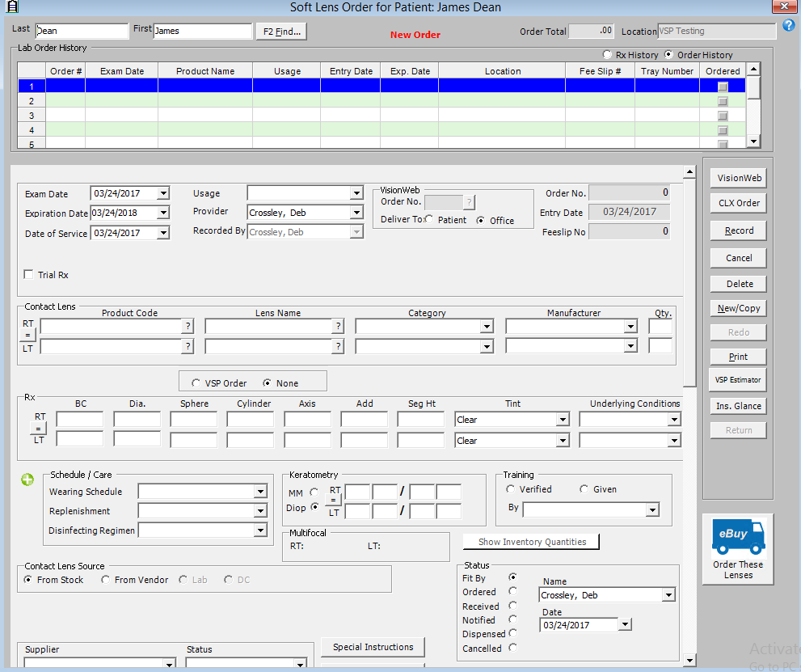The width and height of the screenshot is (801, 672).
Task: Open the Usage dropdown
Action: [356, 193]
